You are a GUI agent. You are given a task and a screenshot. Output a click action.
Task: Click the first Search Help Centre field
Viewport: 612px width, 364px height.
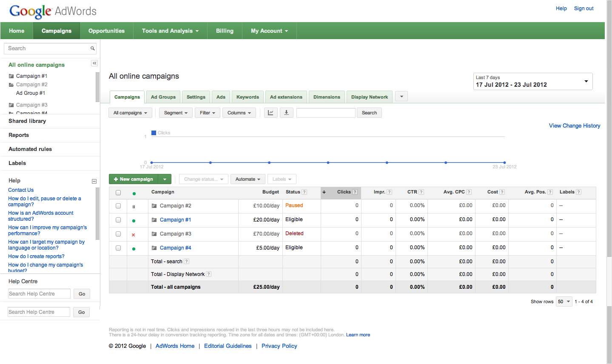[39, 294]
